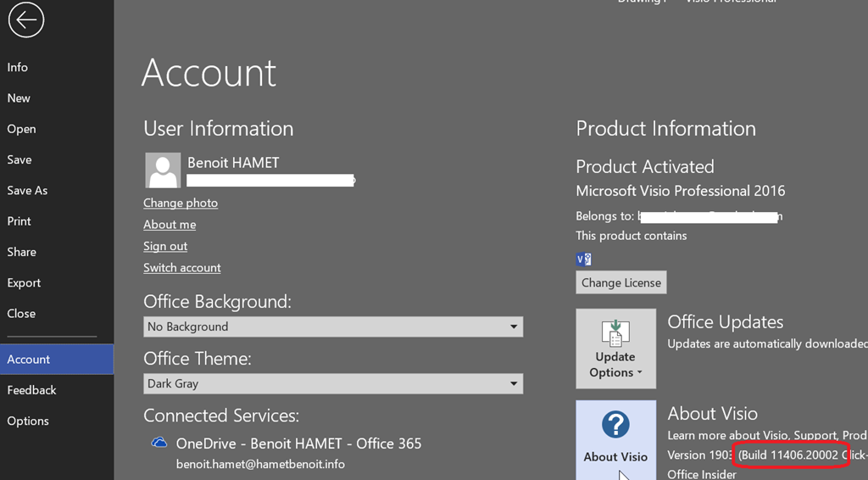Open the Info tab in sidebar
This screenshot has height=480, width=868.
click(18, 67)
